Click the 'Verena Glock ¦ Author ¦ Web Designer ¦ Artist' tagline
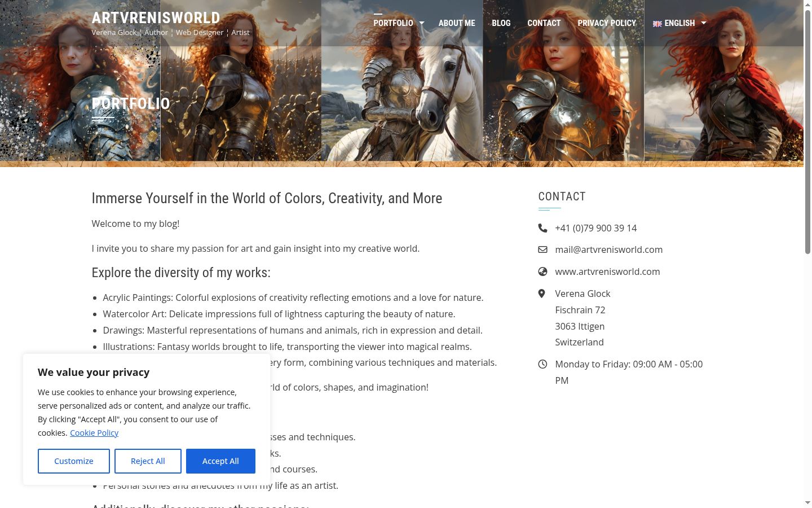This screenshot has width=812, height=508. [x=170, y=33]
